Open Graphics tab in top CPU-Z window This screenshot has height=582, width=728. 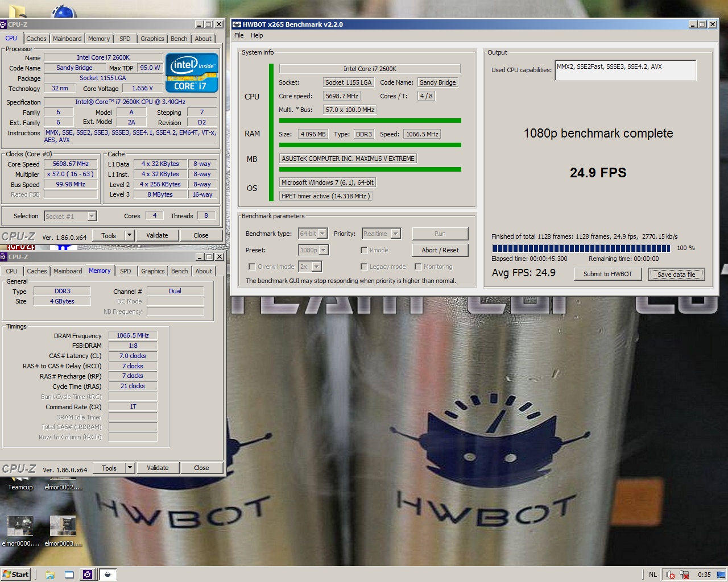coord(152,39)
